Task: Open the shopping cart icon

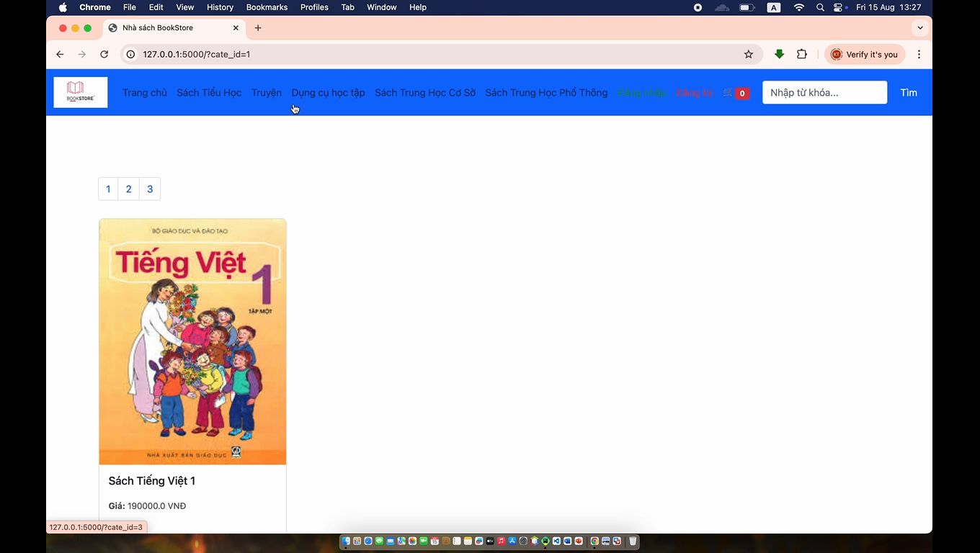Action: pyautogui.click(x=728, y=93)
